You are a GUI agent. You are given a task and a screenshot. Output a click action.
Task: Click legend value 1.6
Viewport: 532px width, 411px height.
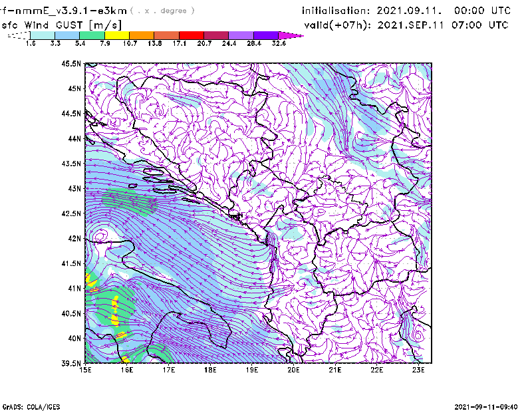(x=31, y=43)
